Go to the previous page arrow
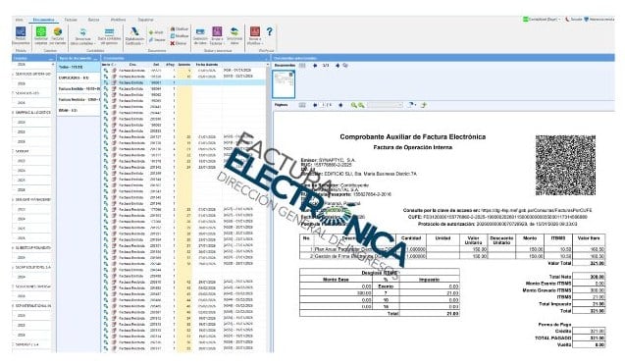Viewport: 625px width, 364px height. pyautogui.click(x=315, y=105)
